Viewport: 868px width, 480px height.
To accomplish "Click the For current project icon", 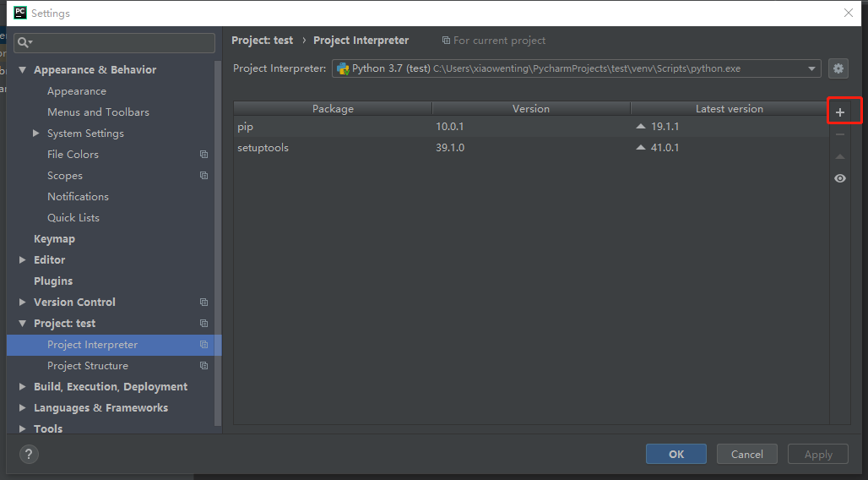I will tap(446, 41).
